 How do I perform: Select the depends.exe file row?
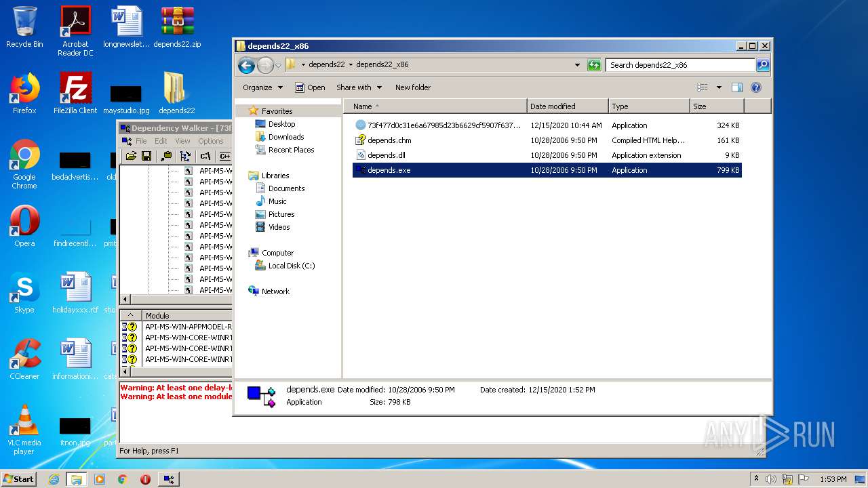tap(547, 170)
